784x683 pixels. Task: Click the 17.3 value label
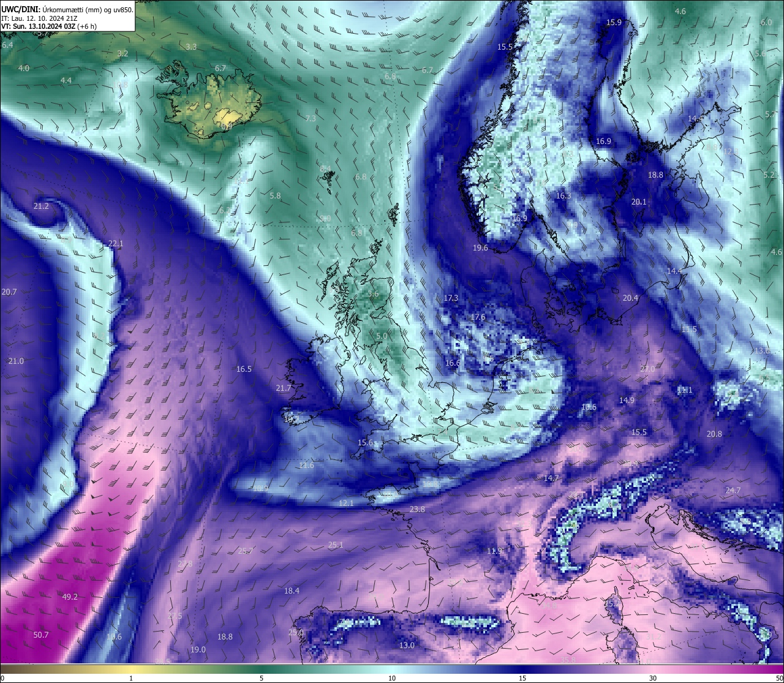point(451,298)
